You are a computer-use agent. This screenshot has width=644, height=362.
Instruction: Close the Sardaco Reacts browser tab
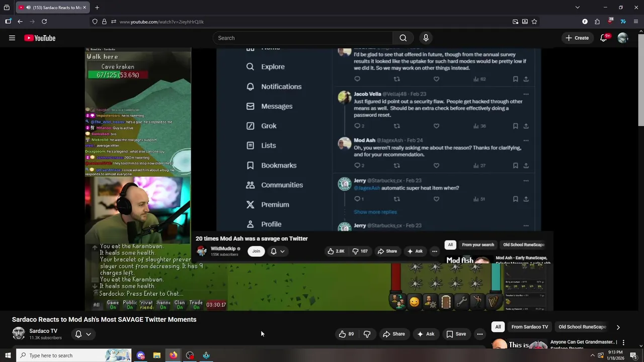[x=85, y=8]
